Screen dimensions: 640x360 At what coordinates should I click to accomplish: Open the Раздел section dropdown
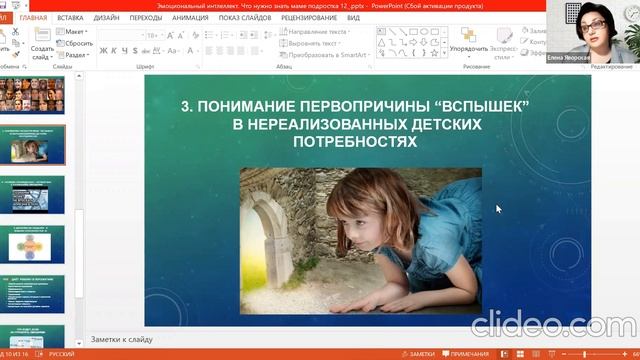click(72, 55)
